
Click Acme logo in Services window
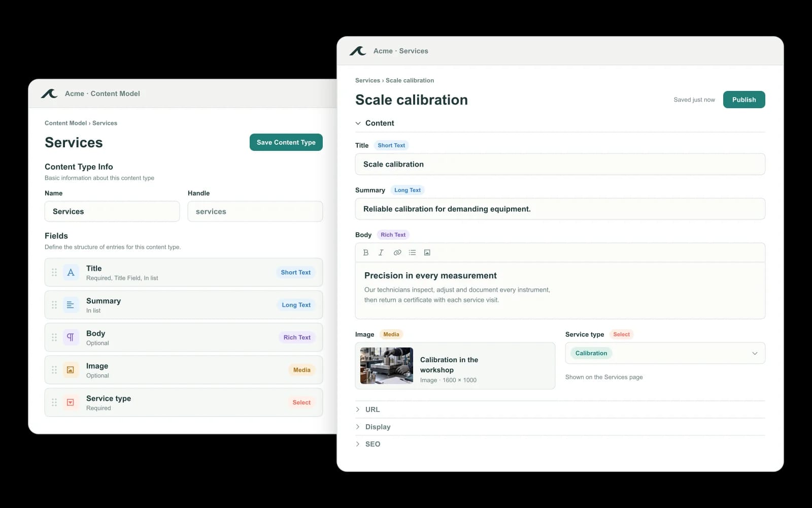[358, 51]
